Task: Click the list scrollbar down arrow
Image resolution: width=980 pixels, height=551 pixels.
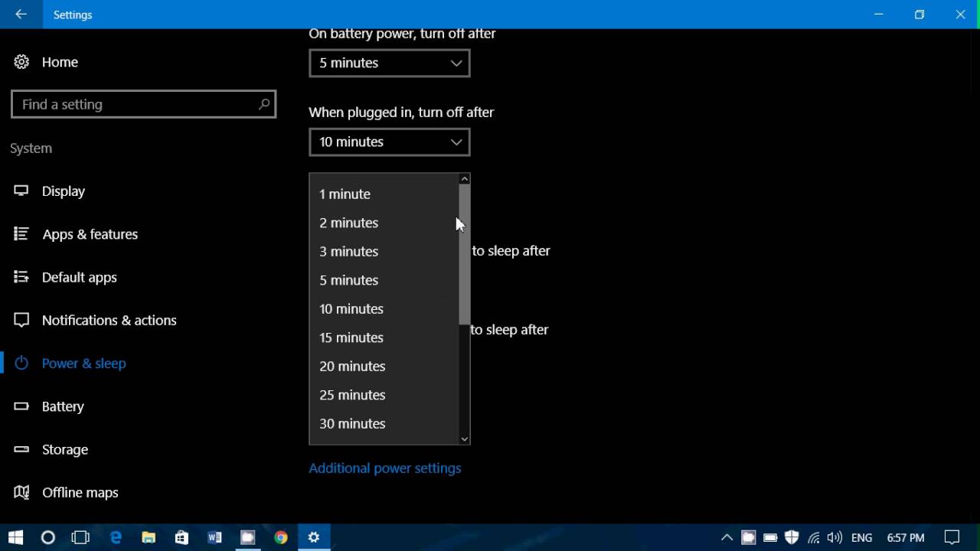Action: [x=464, y=439]
